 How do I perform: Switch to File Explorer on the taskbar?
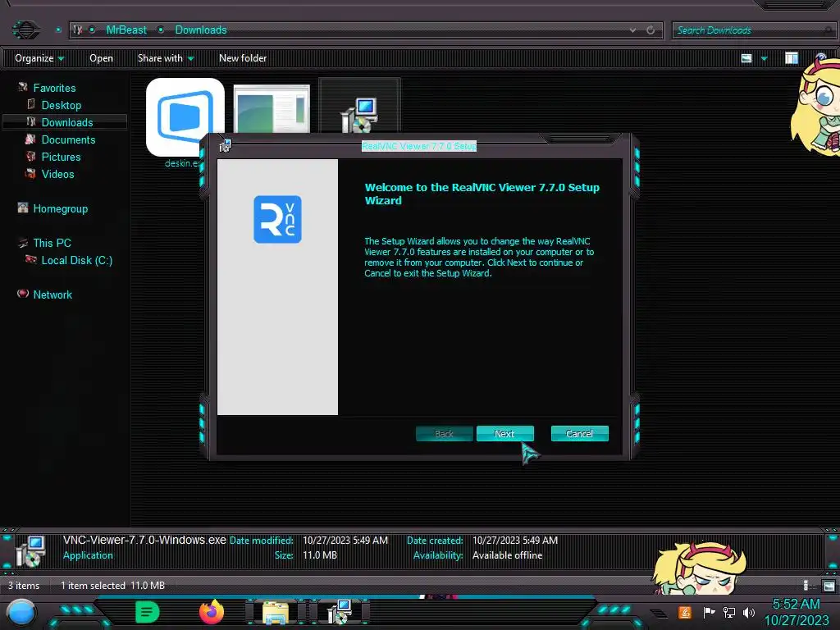pyautogui.click(x=276, y=612)
